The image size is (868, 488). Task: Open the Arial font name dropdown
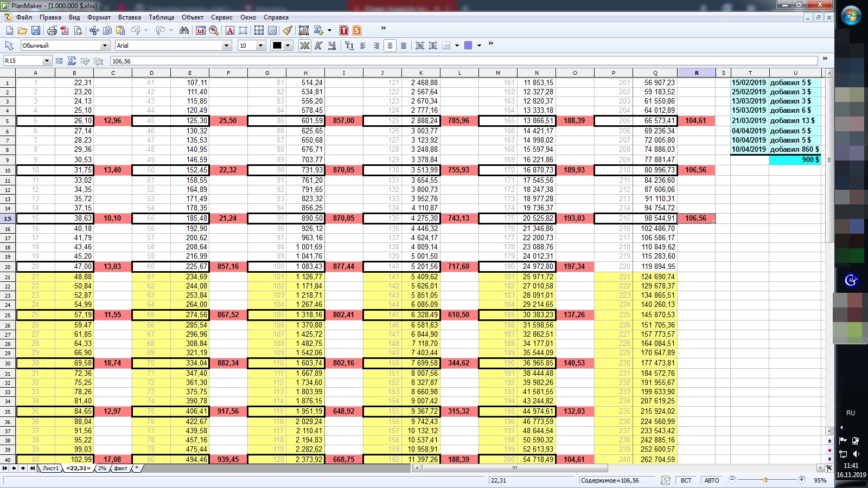227,46
